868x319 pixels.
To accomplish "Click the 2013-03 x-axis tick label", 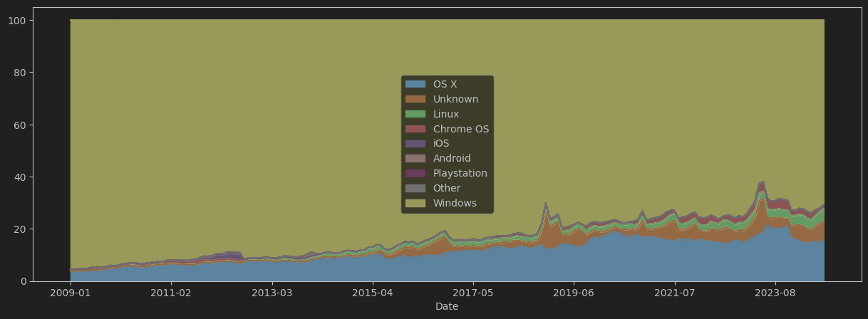I will 272,293.
